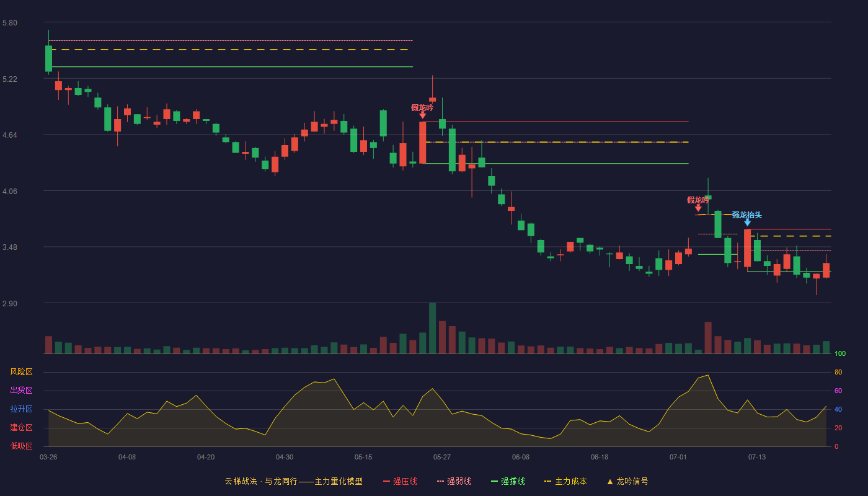Click the 拉升区 zone label

pos(21,409)
